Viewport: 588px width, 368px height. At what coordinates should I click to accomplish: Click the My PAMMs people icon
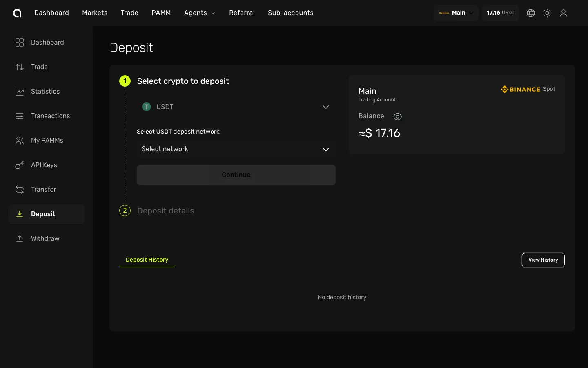[x=20, y=141]
